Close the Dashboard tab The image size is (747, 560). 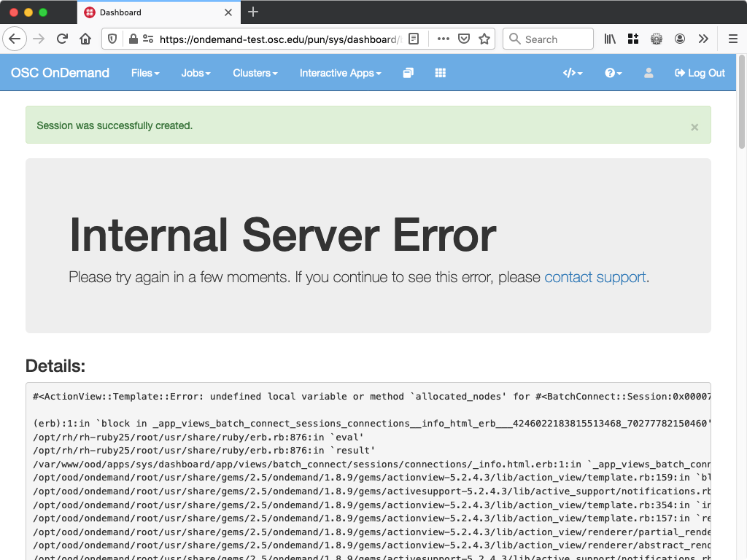coord(228,12)
